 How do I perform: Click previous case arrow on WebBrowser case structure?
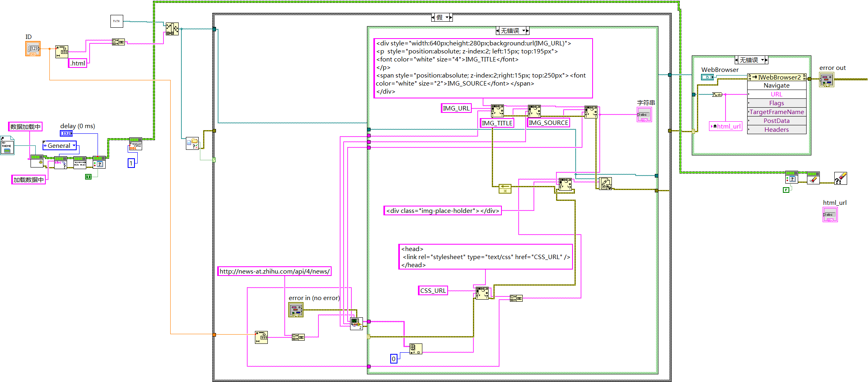tap(737, 60)
